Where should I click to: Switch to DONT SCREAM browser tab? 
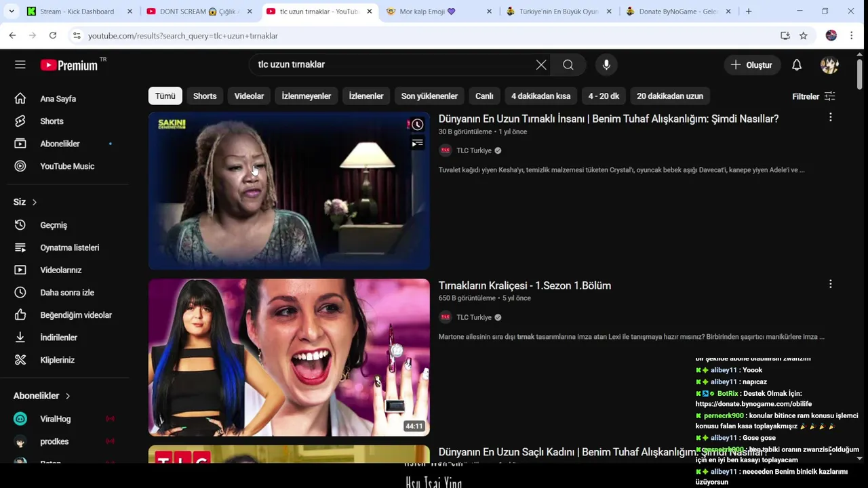point(198,12)
